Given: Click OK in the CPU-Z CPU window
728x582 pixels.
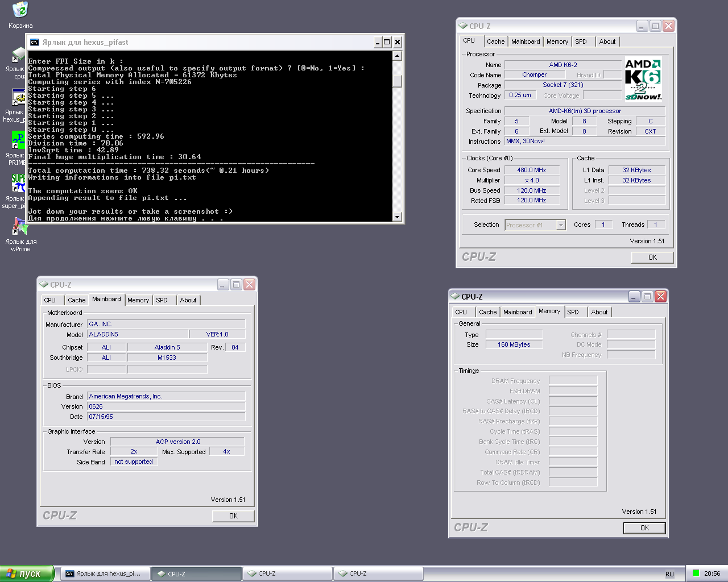Looking at the screenshot, I should pyautogui.click(x=652, y=257).
